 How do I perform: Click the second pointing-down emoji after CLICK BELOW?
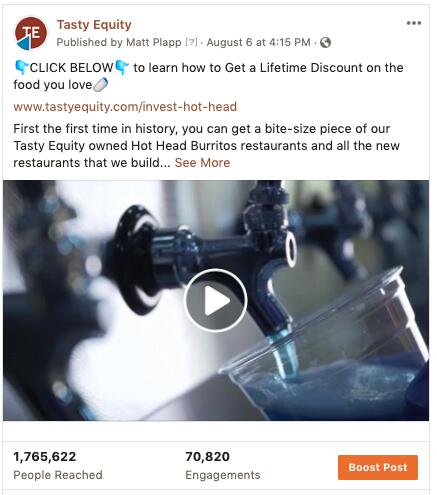coord(122,68)
